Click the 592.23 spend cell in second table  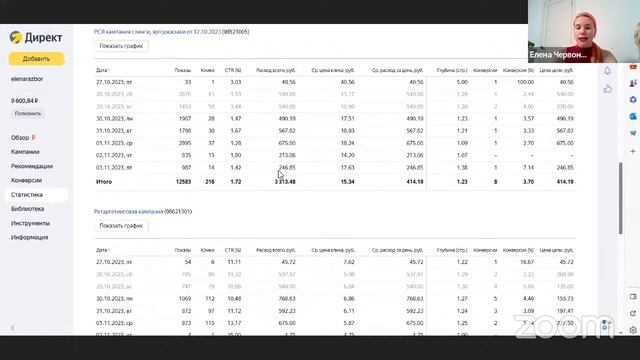tap(287, 311)
